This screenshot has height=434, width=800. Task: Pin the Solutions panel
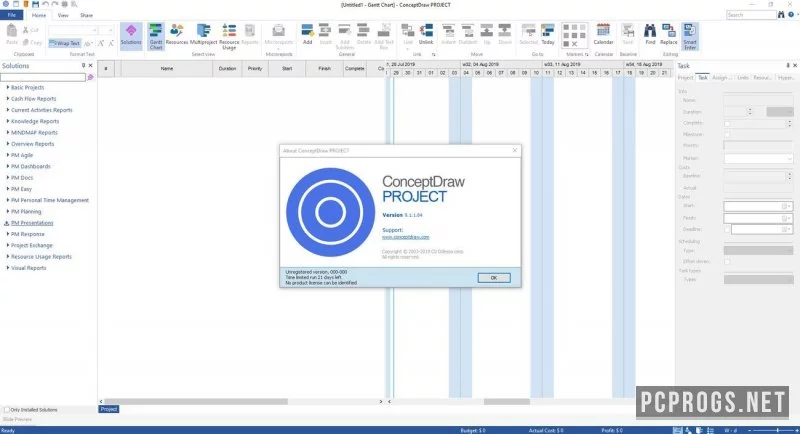pyautogui.click(x=83, y=66)
